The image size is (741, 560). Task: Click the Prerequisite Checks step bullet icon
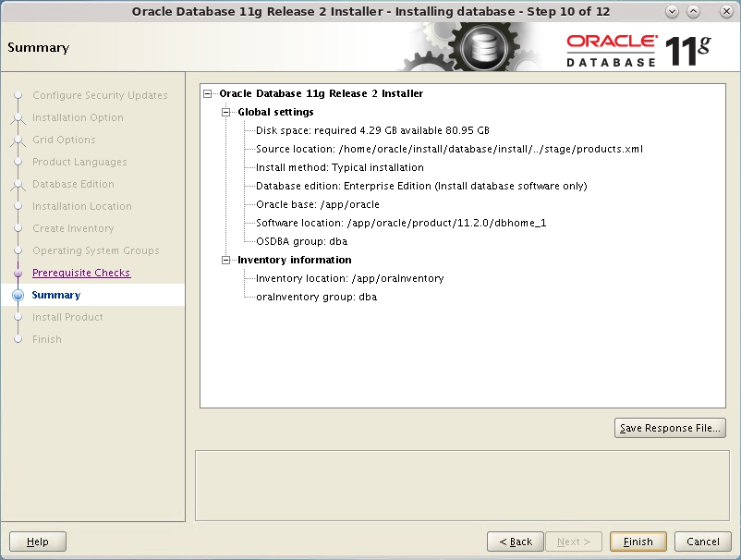tap(18, 274)
